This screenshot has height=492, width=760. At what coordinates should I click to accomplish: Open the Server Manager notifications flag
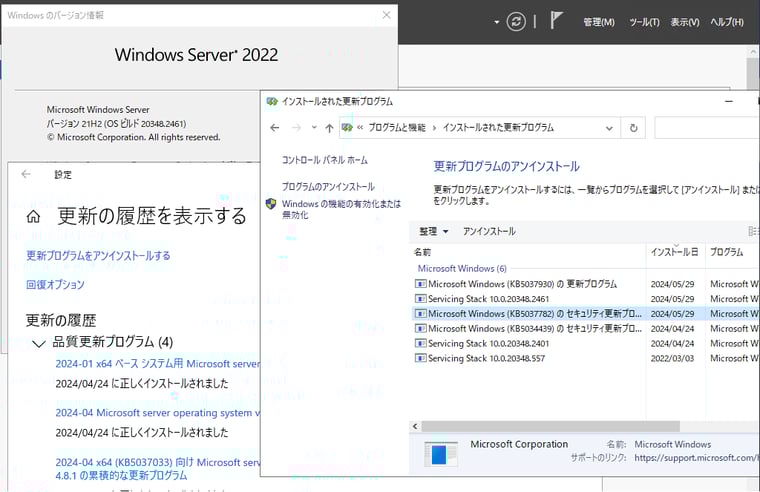tap(556, 20)
